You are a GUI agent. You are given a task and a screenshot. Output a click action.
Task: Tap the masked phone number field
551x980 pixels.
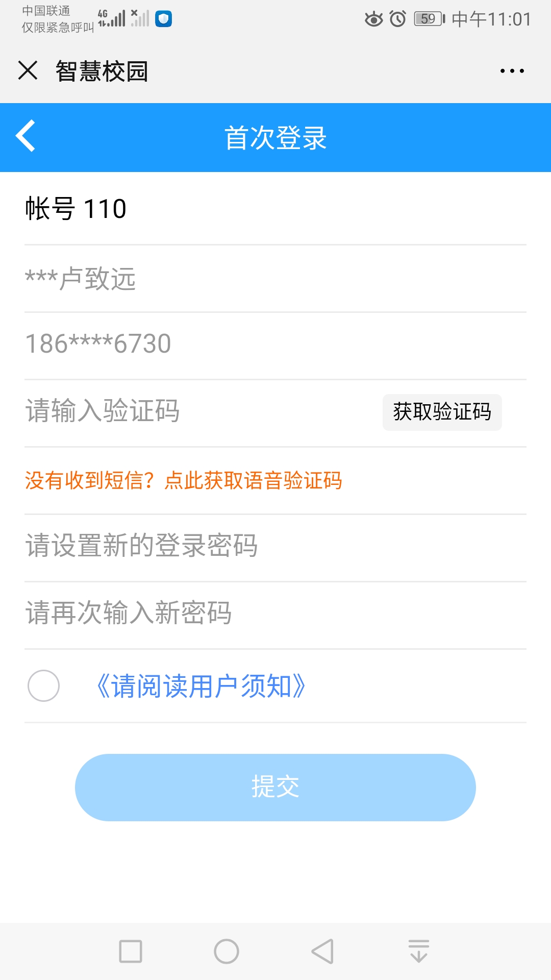click(x=275, y=344)
